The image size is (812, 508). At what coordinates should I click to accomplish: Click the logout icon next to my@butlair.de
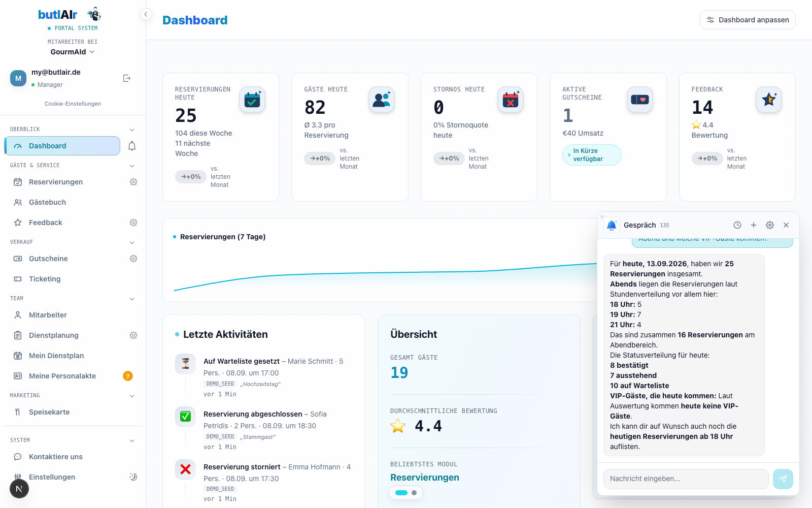(x=127, y=78)
